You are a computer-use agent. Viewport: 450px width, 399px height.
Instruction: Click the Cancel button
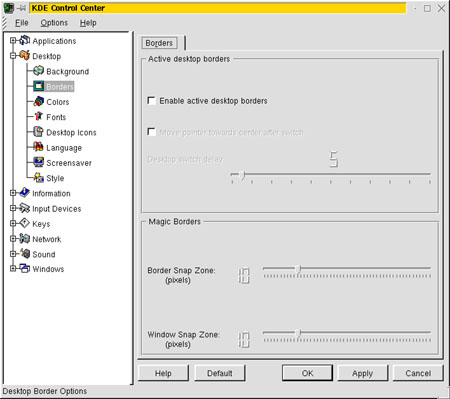pyautogui.click(x=418, y=373)
